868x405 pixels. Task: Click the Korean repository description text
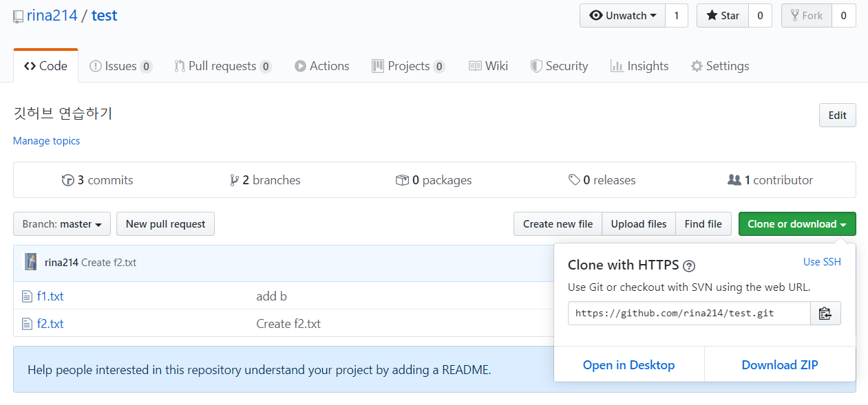(63, 113)
